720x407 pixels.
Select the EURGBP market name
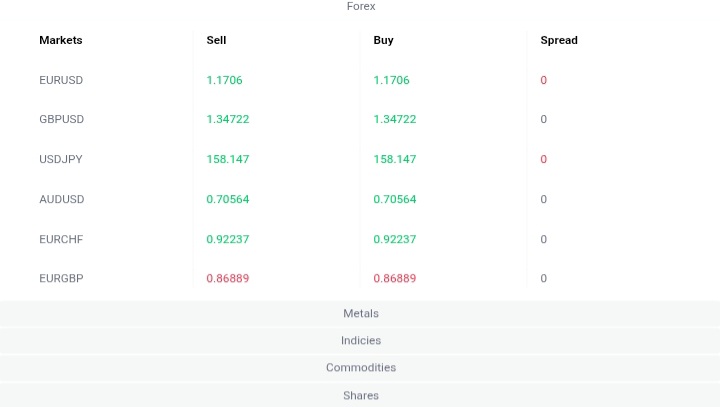tap(61, 279)
